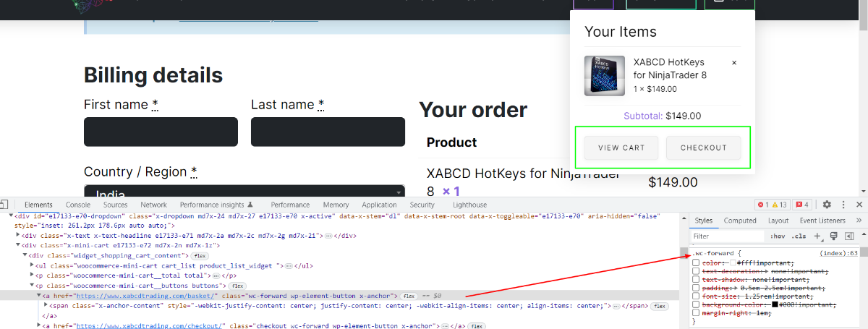The image size is (868, 329).
Task: Open the Computed styles tab
Action: pyautogui.click(x=740, y=221)
